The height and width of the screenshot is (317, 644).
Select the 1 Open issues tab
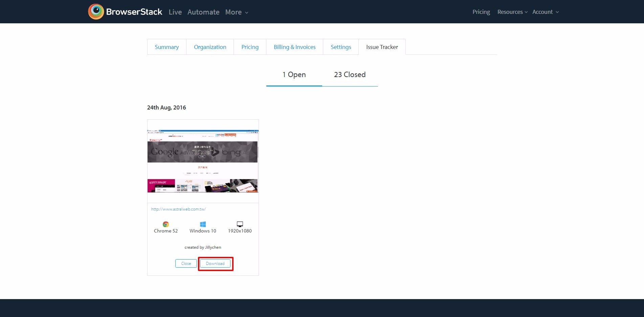(x=294, y=75)
